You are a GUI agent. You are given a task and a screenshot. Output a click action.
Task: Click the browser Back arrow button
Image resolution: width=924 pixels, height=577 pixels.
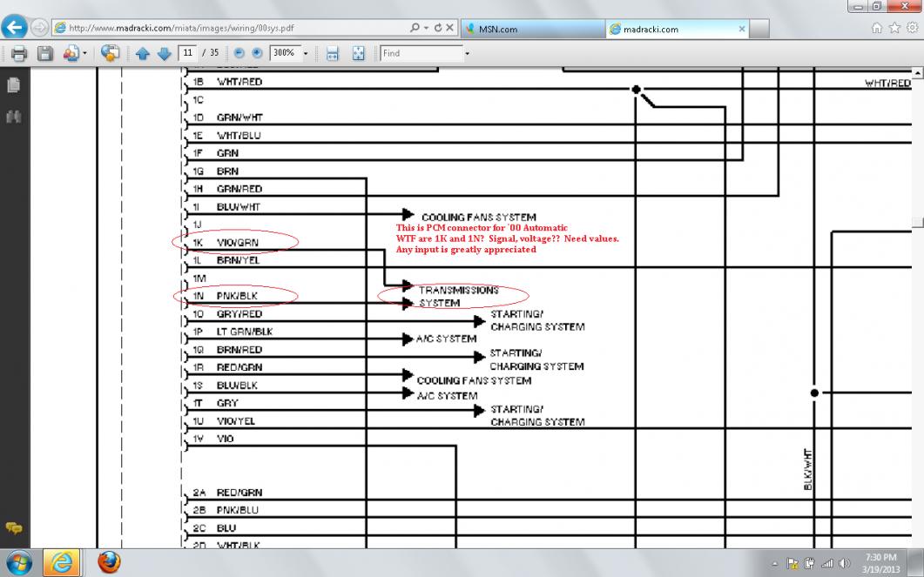click(15, 27)
